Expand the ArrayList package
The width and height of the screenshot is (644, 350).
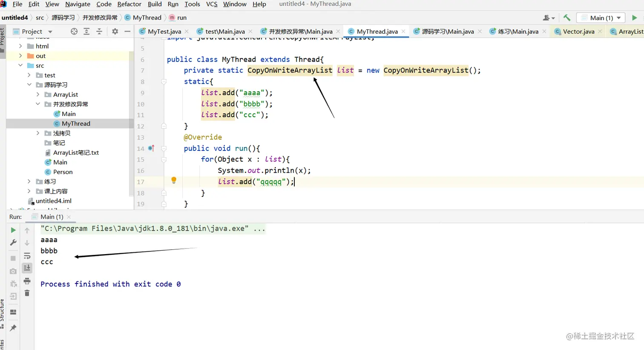coord(38,94)
